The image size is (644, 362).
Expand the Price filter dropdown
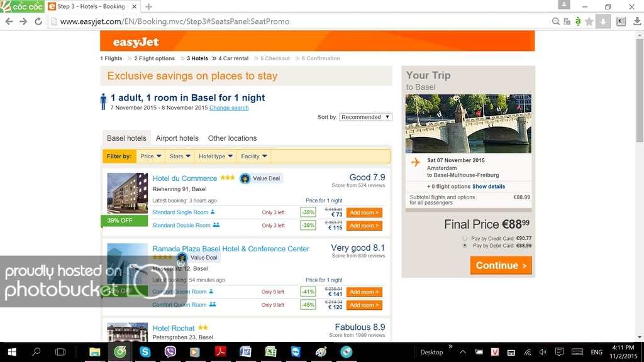click(150, 156)
